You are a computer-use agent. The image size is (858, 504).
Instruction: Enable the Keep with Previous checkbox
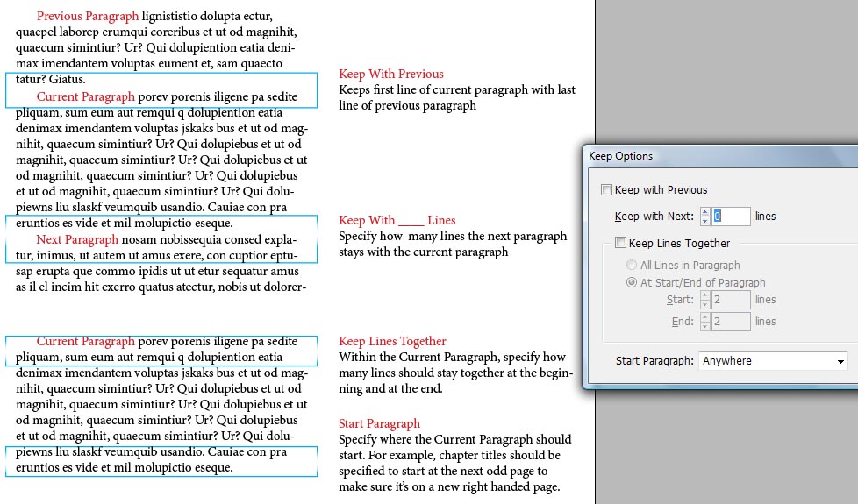point(607,190)
